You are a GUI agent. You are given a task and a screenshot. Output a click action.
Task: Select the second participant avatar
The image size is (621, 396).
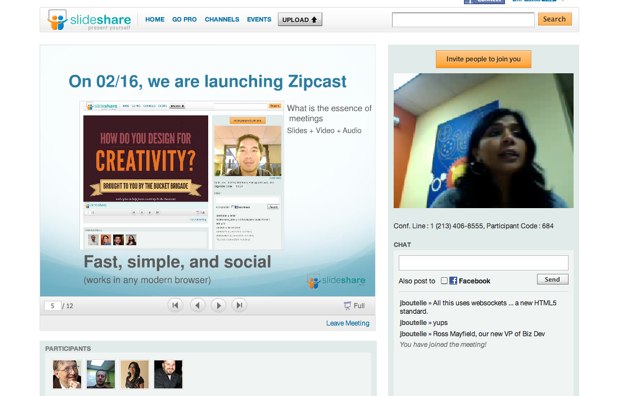[x=101, y=374]
